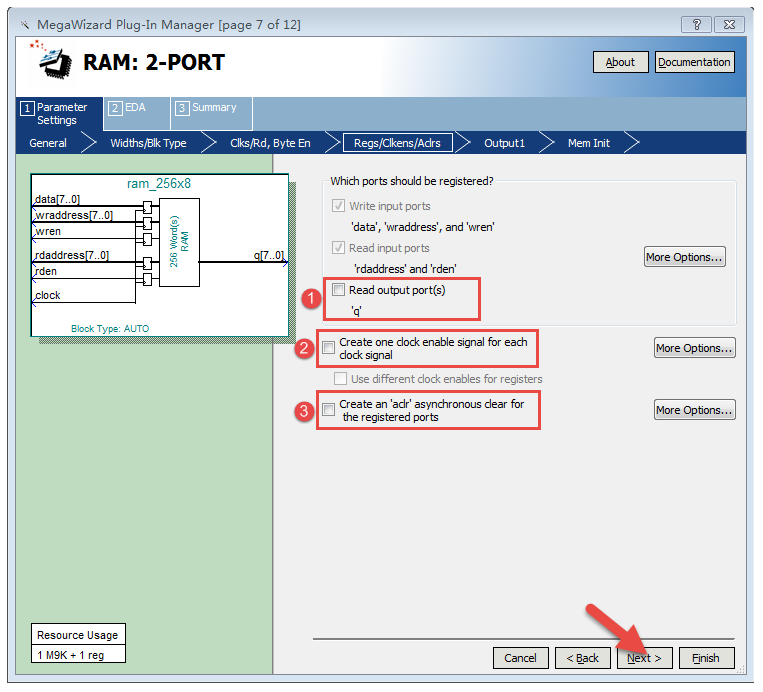Check Use different clock enables for registers

[340, 379]
